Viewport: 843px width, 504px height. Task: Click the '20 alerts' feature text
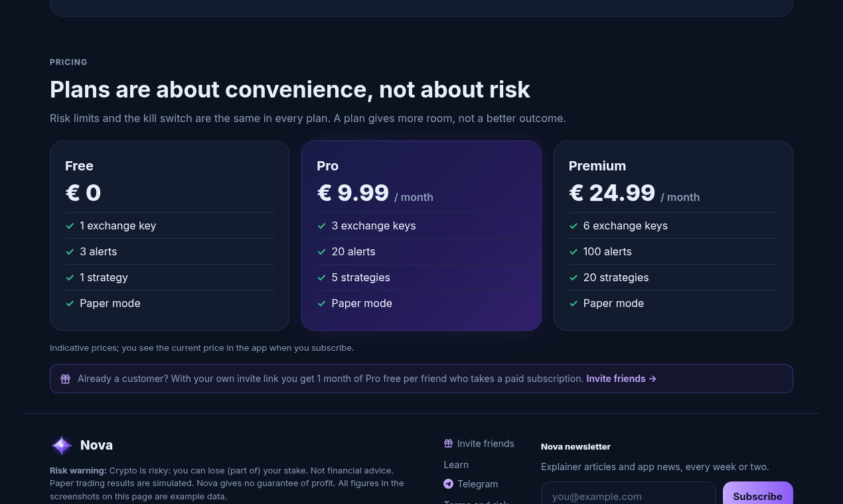(353, 251)
